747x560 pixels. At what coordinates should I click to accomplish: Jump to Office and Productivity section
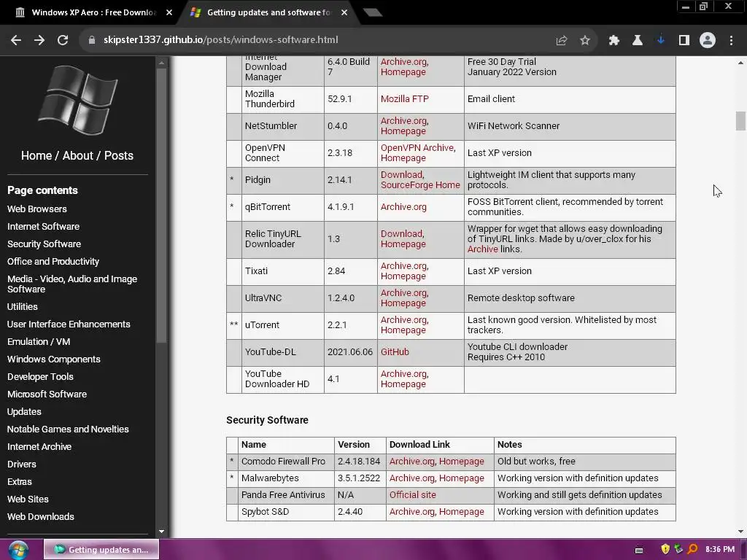[x=53, y=262]
